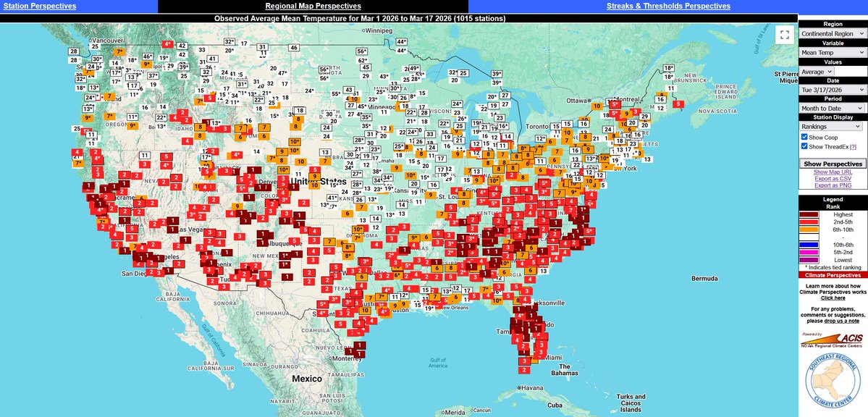Click 'Indicates tied ranking' legend note
This screenshot has width=868, height=417.
click(833, 267)
